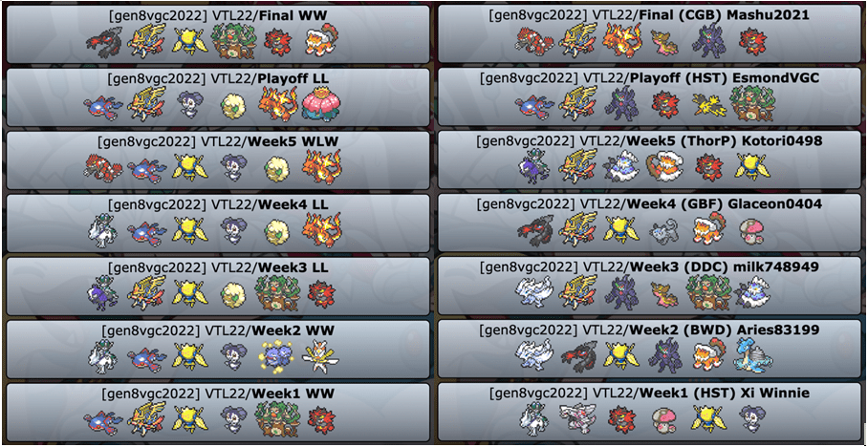Click the Zapdos icon in the EsmondVGC replay

(710, 104)
